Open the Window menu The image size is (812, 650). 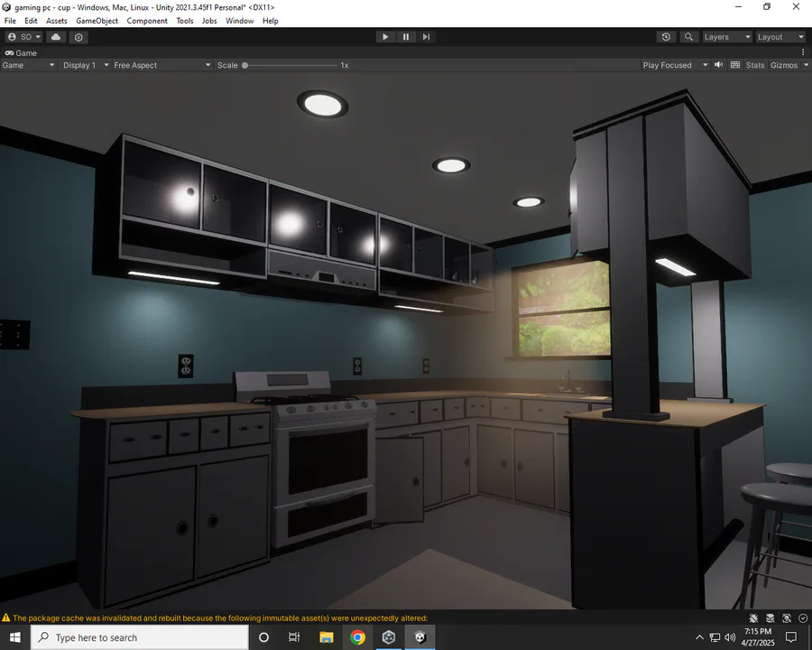click(239, 21)
